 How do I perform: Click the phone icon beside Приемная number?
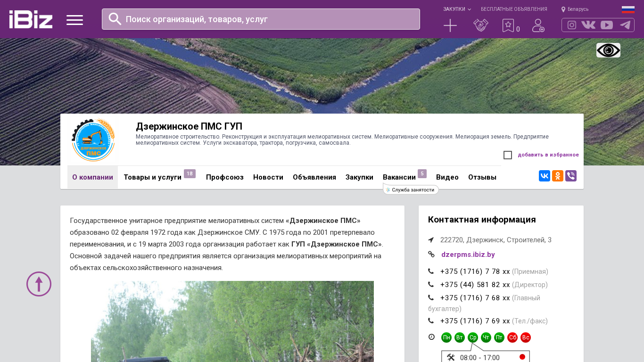point(431,271)
